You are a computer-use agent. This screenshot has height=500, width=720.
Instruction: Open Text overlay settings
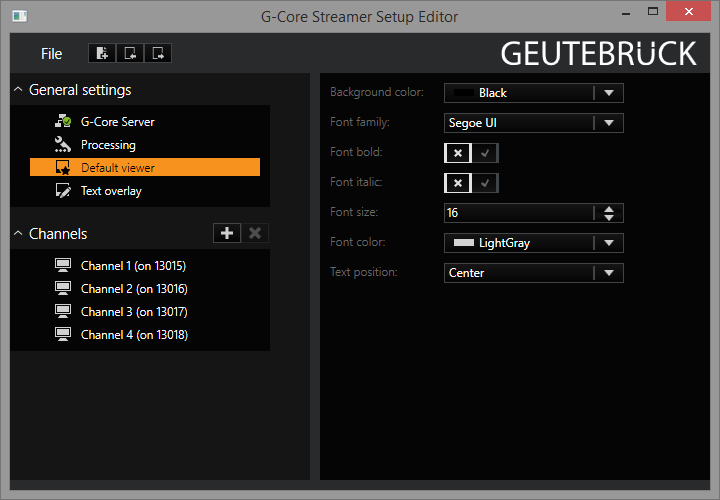tap(111, 191)
